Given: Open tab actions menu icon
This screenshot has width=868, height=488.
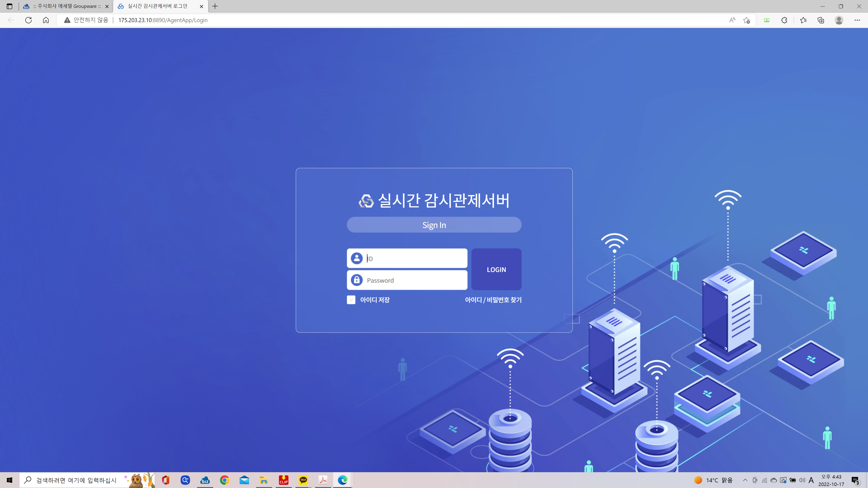Looking at the screenshot, I should (9, 6).
